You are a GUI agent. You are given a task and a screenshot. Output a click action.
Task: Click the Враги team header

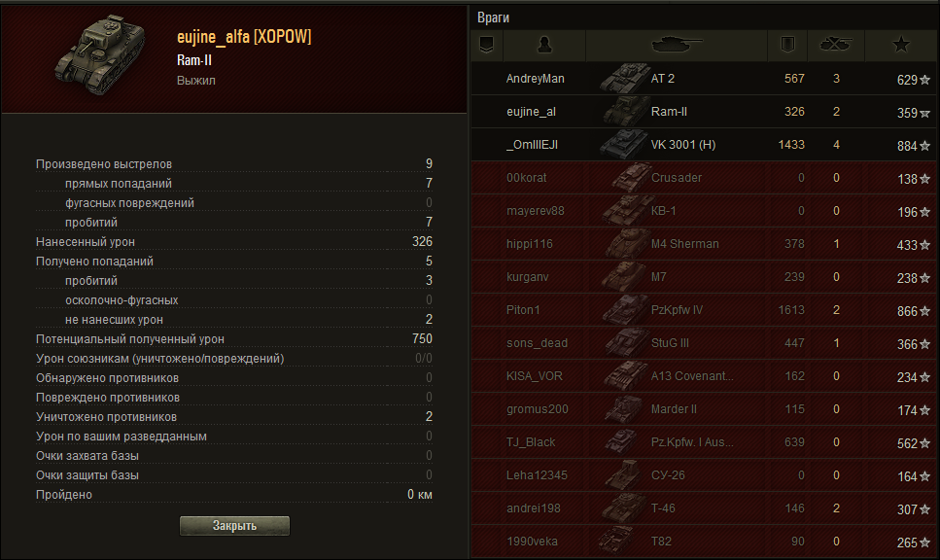tap(494, 18)
